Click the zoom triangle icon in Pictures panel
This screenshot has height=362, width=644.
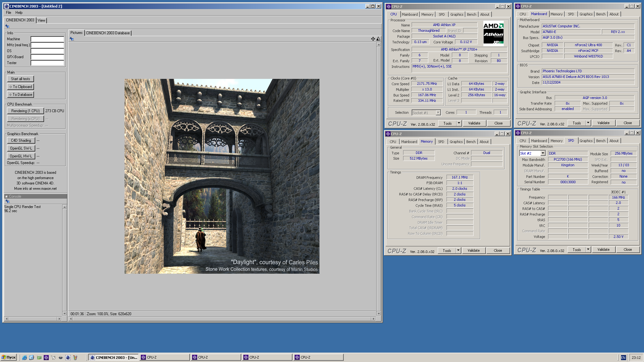(x=378, y=39)
